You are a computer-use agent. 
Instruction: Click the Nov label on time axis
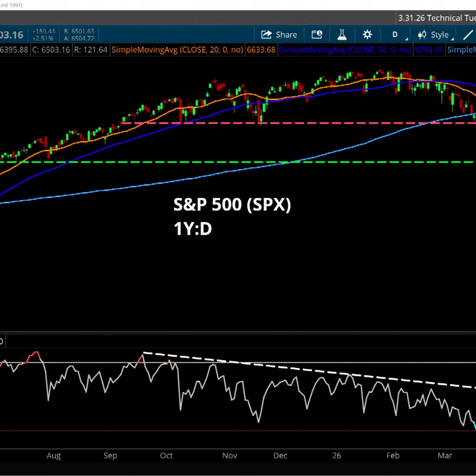230,456
